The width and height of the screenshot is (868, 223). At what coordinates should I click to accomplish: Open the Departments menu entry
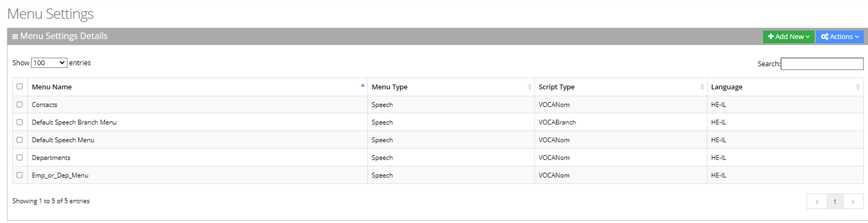51,158
